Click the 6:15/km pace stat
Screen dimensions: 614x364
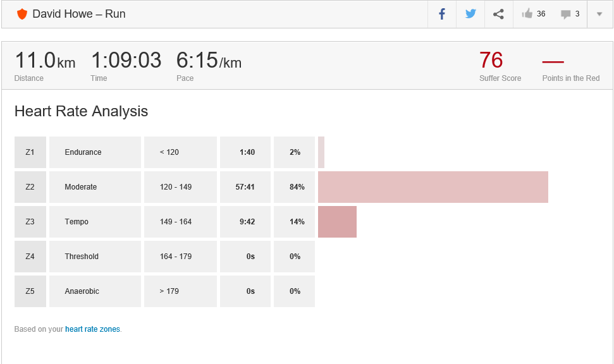209,61
